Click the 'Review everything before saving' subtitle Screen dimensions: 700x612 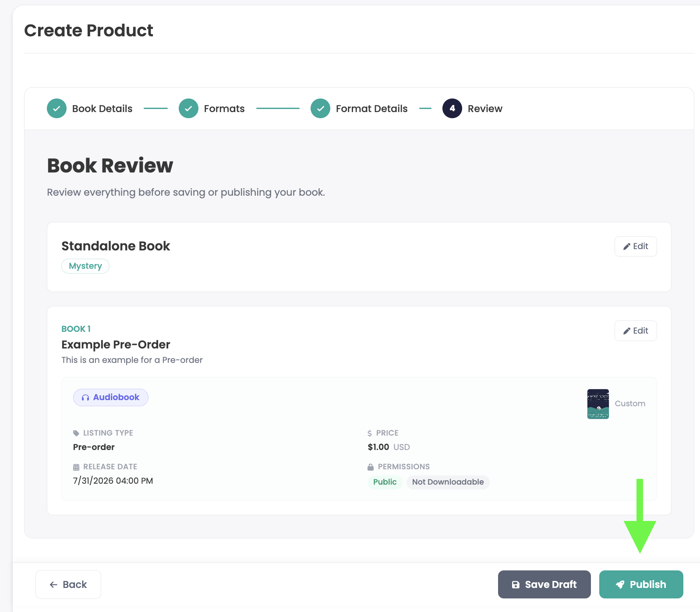[186, 192]
